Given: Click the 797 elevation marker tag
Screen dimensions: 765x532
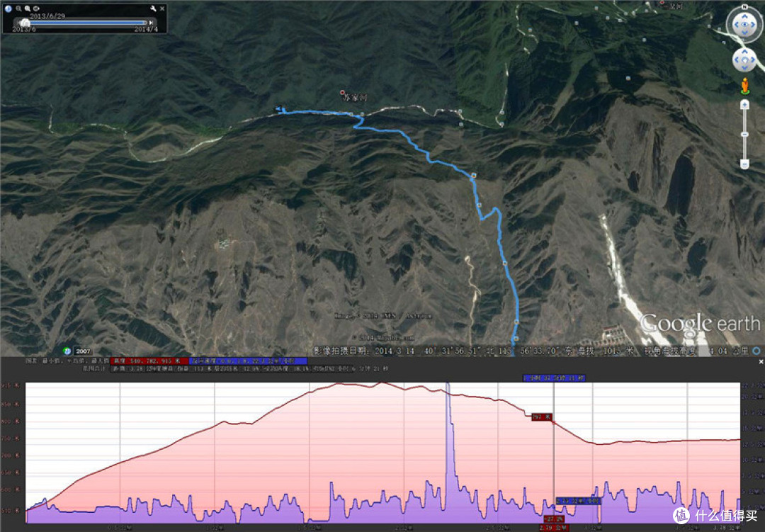Looking at the screenshot, I should click(542, 417).
